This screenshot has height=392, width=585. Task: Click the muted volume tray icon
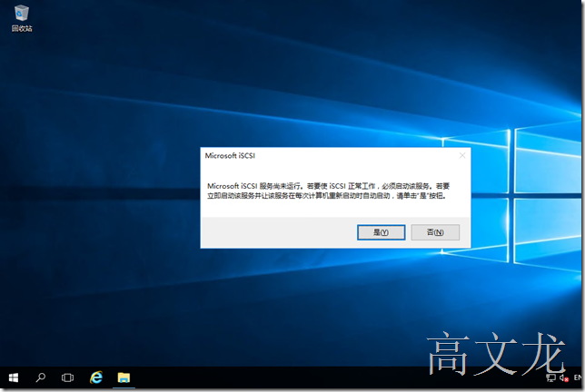pyautogui.click(x=564, y=377)
